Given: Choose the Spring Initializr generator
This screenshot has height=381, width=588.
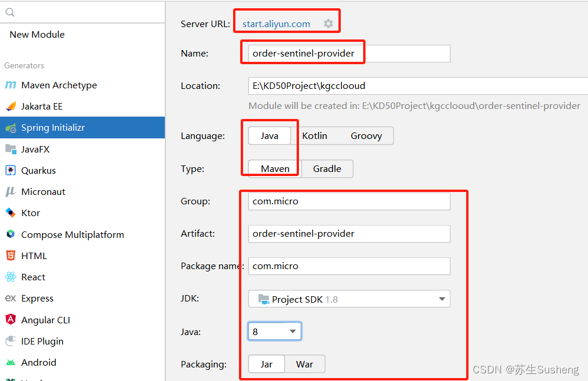Looking at the screenshot, I should coord(82,128).
